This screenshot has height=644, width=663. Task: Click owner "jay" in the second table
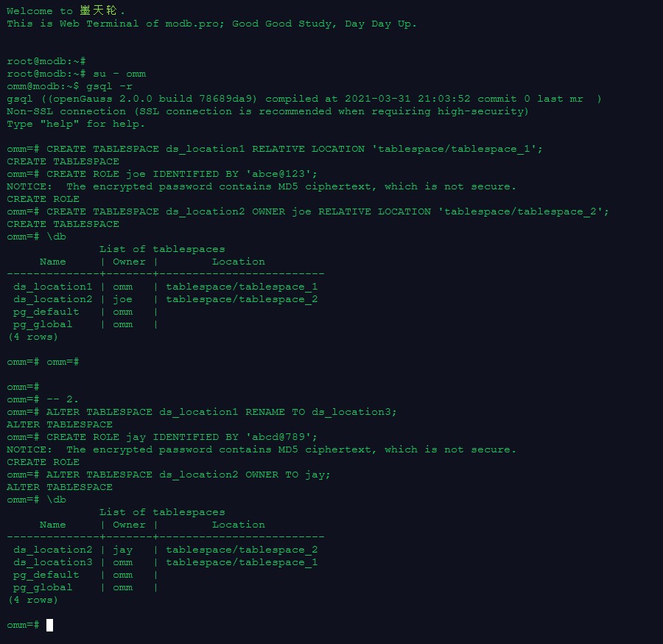[x=122, y=550]
